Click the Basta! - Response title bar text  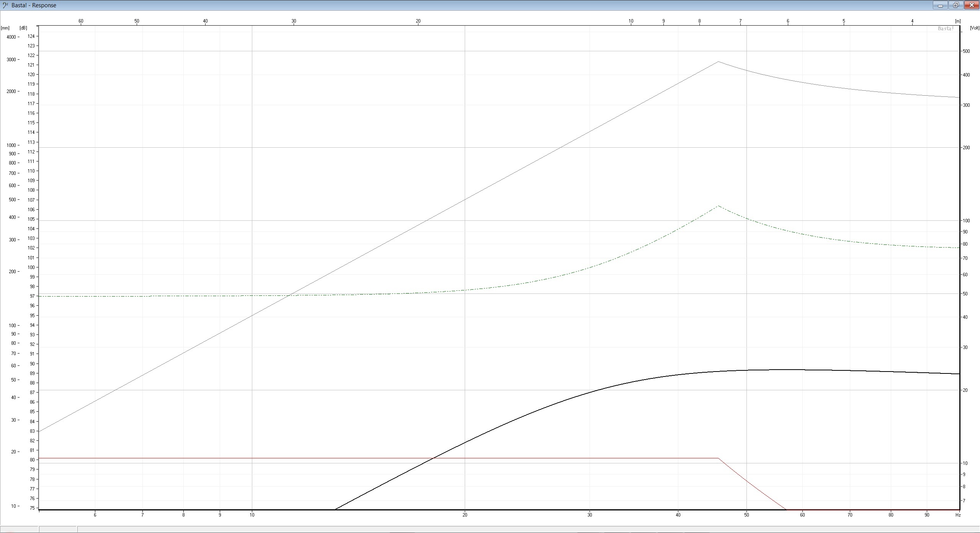(34, 5)
